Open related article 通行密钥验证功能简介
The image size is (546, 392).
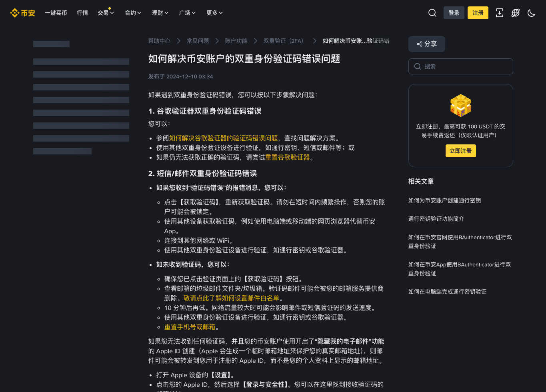[436, 219]
